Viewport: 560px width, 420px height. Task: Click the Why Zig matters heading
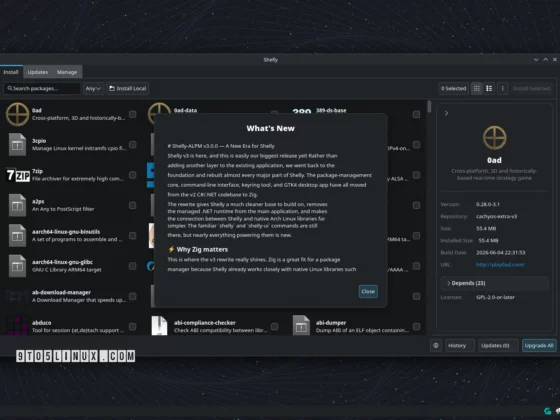pyautogui.click(x=202, y=249)
